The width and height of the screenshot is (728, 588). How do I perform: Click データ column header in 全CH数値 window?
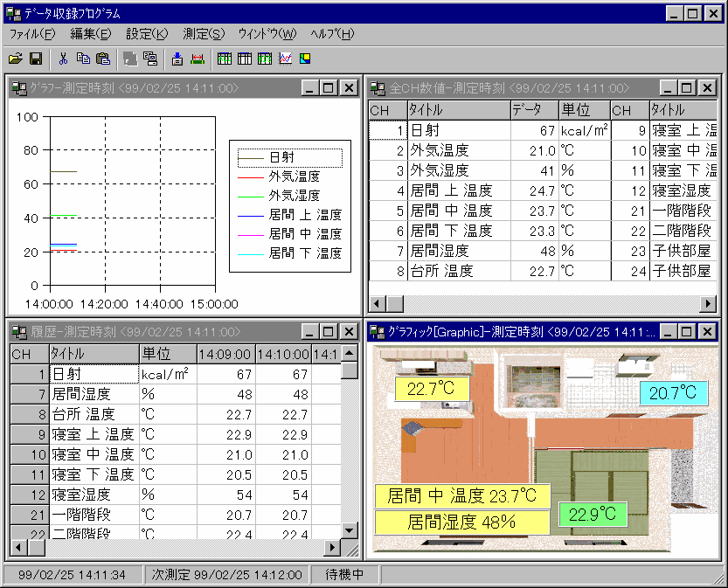(534, 110)
